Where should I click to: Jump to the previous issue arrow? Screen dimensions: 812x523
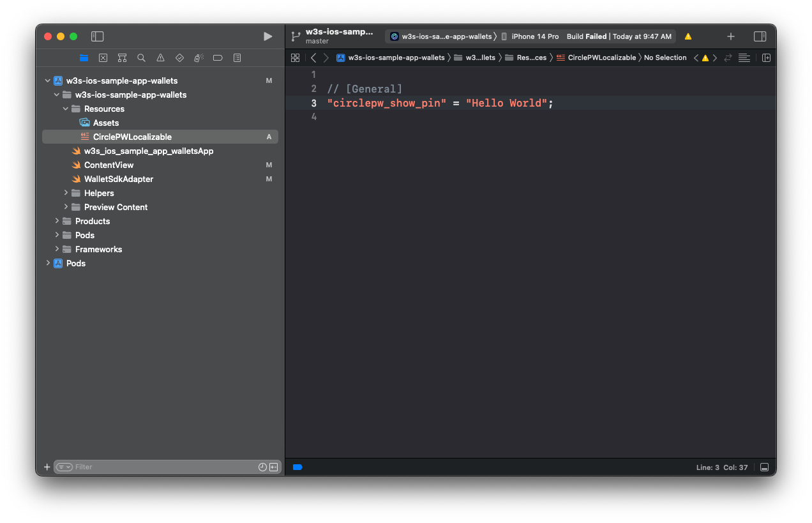[x=696, y=57]
